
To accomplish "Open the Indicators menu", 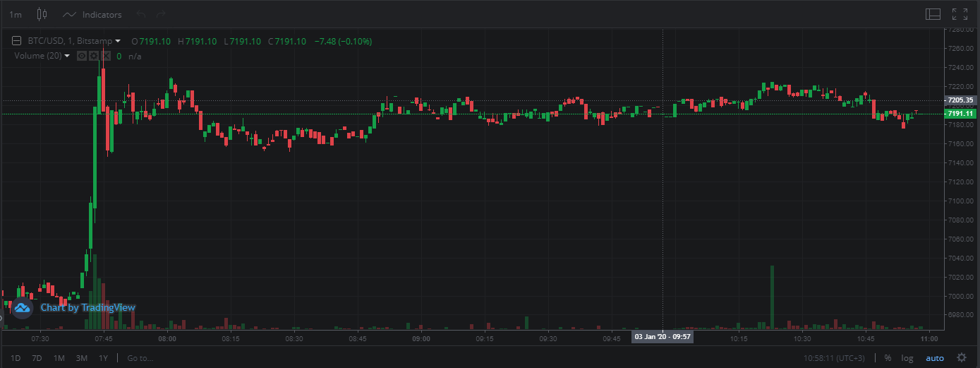I will 92,14.
